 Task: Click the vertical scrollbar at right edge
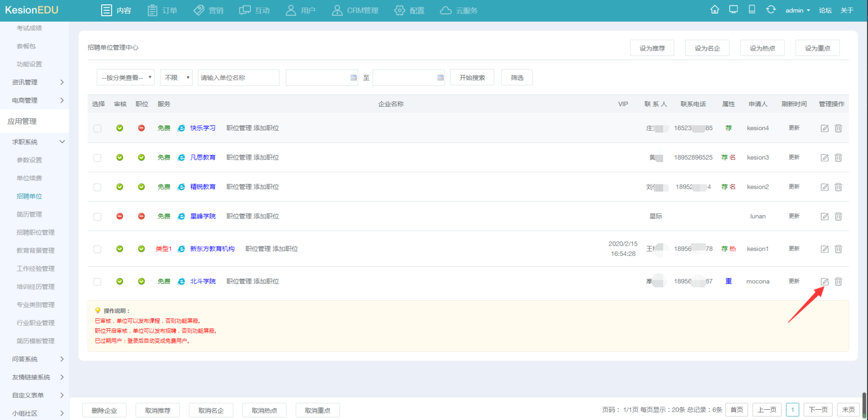point(864,405)
